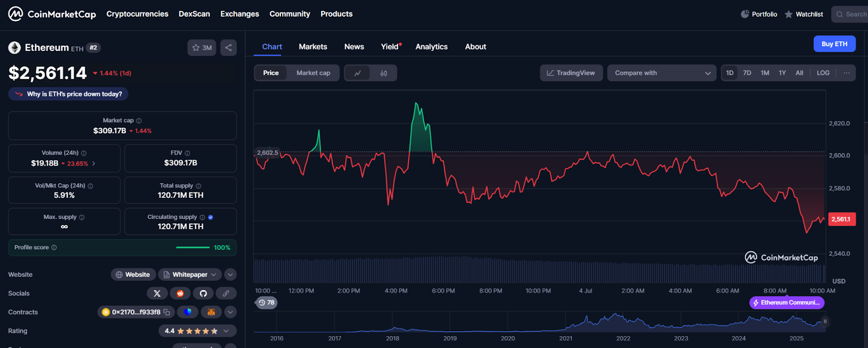
Task: Toggle LOG scale on chart
Action: (823, 73)
